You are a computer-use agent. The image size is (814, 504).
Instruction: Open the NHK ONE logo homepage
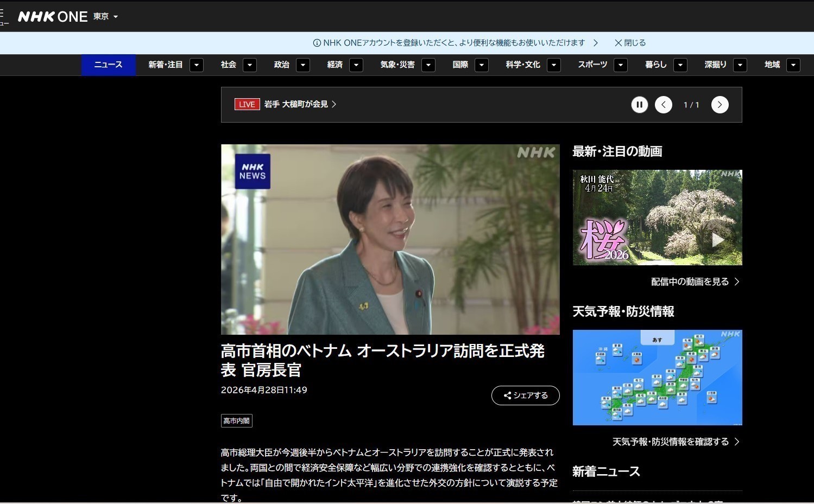(x=53, y=17)
